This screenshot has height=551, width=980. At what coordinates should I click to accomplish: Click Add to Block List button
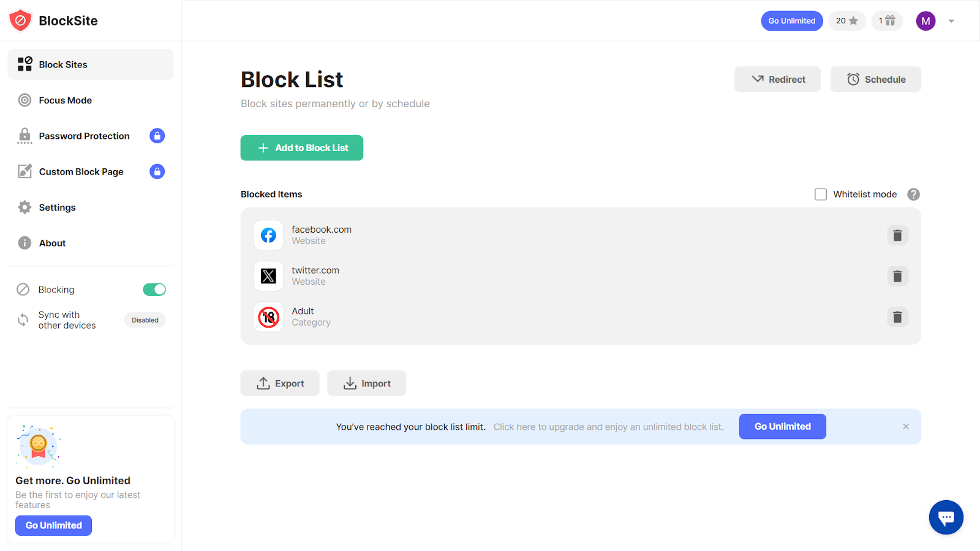click(x=301, y=148)
